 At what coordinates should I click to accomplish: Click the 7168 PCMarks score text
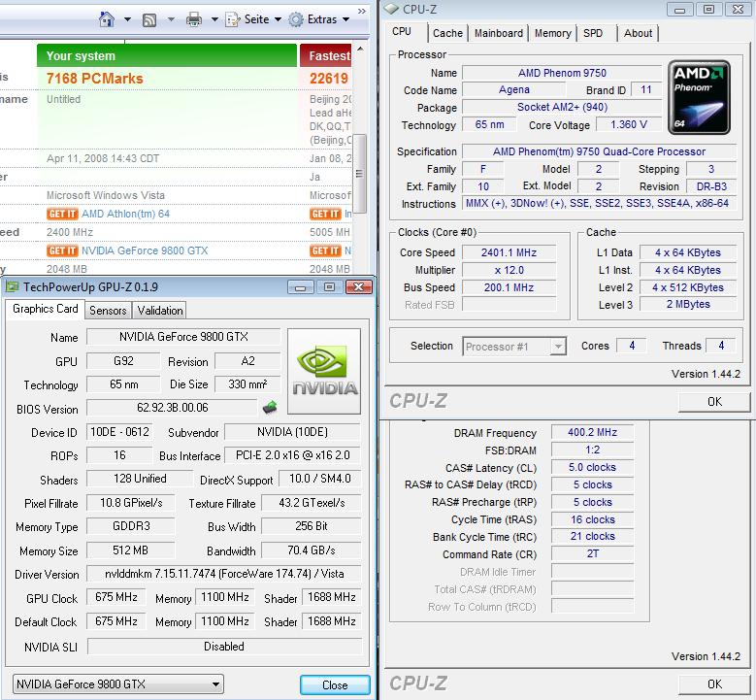point(94,79)
